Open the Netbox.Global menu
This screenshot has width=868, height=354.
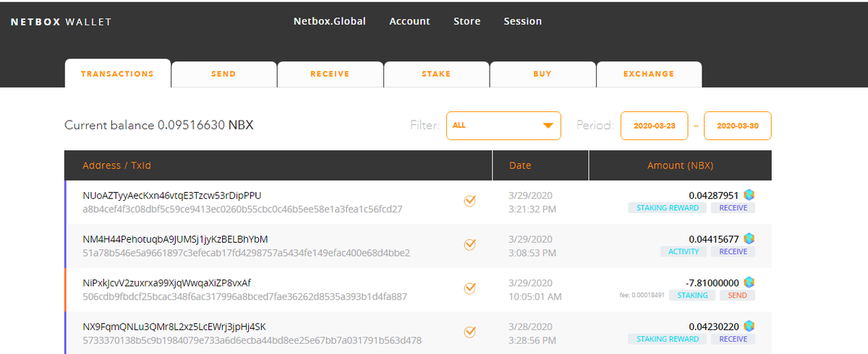[330, 21]
